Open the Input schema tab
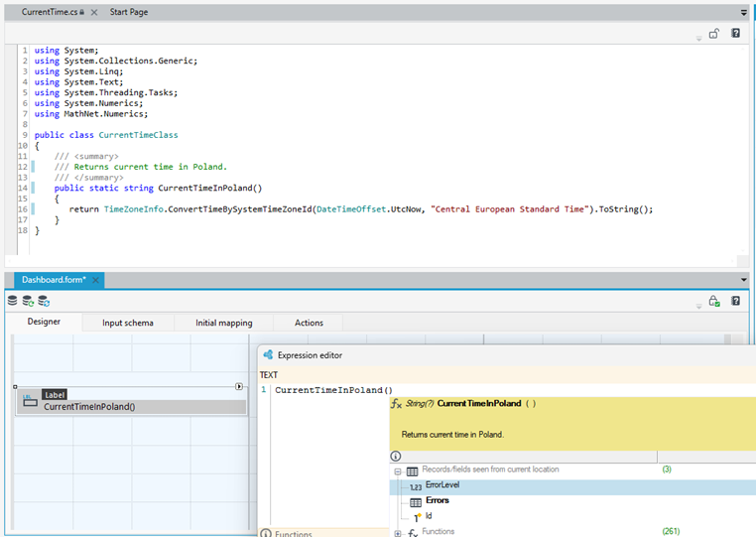The height and width of the screenshot is (537, 756). (x=128, y=323)
